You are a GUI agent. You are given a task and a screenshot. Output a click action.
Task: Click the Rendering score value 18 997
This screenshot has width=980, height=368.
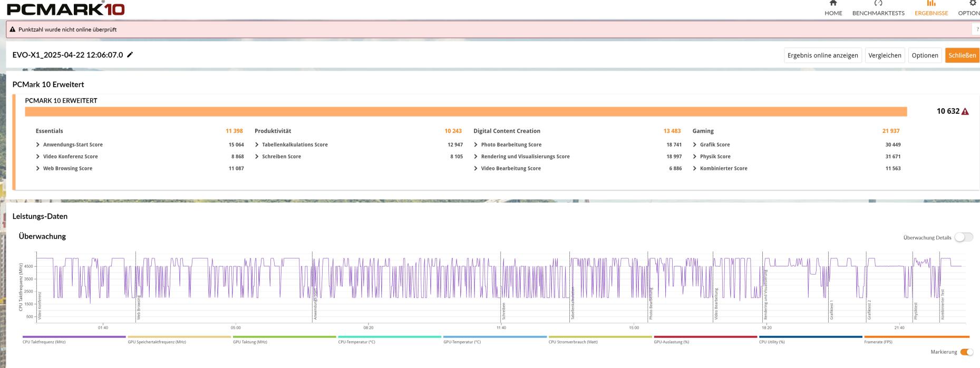click(x=674, y=157)
